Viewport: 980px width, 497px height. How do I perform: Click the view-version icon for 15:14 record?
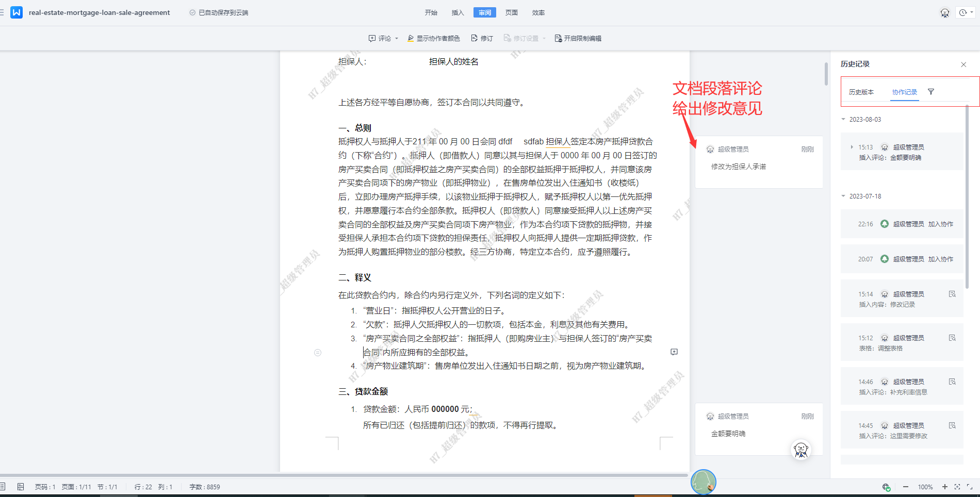(x=952, y=294)
